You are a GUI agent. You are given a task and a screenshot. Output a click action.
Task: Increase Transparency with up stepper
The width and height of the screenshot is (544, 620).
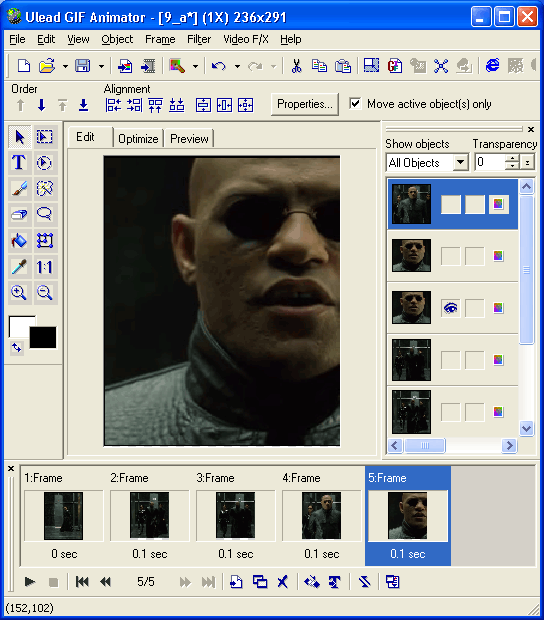[512, 158]
